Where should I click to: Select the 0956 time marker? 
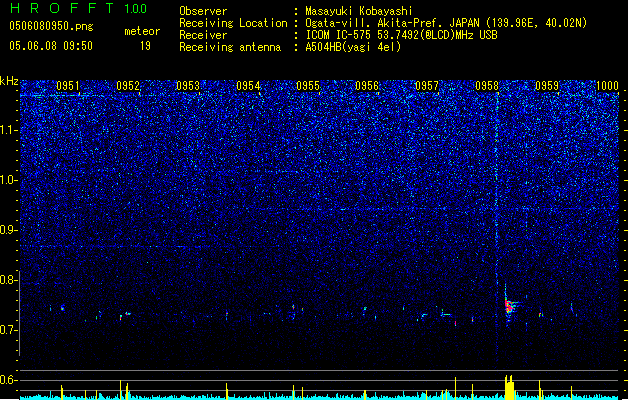pyautogui.click(x=367, y=86)
